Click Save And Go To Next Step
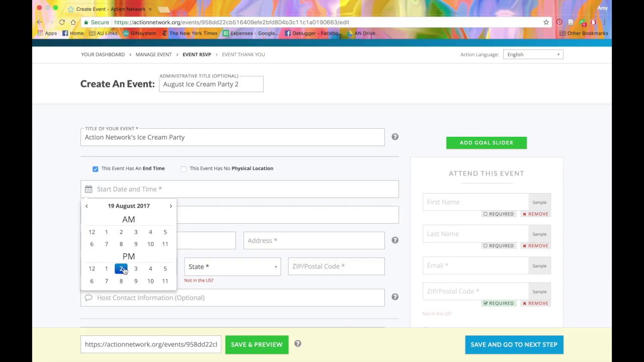Screen dimensions: 644x362 [514, 344]
